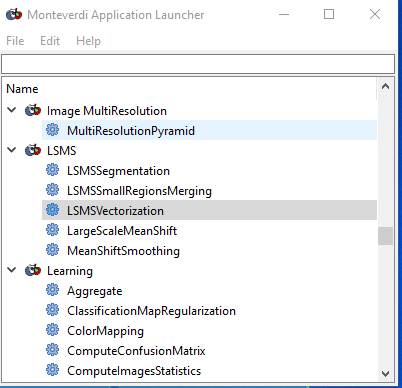This screenshot has width=402, height=388.
Task: Click the Monteverdi icon next to LSMS
Action: pos(33,150)
